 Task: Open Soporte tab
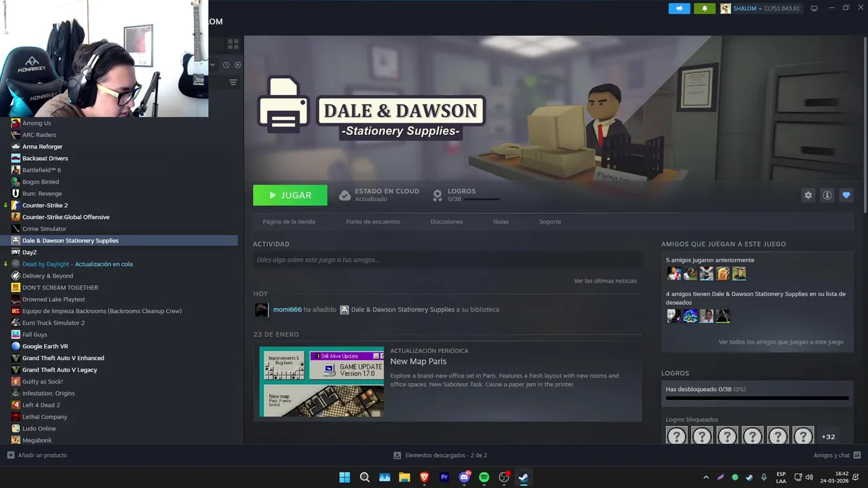click(550, 222)
